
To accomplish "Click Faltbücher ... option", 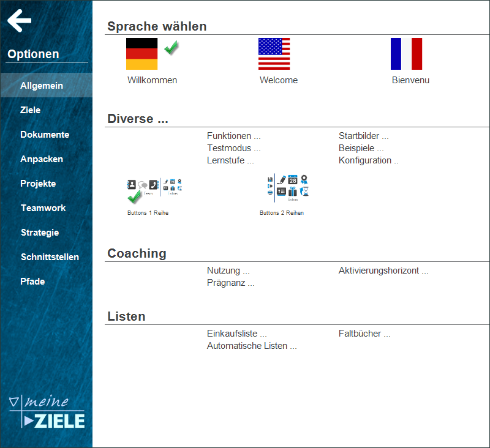I will pyautogui.click(x=364, y=334).
